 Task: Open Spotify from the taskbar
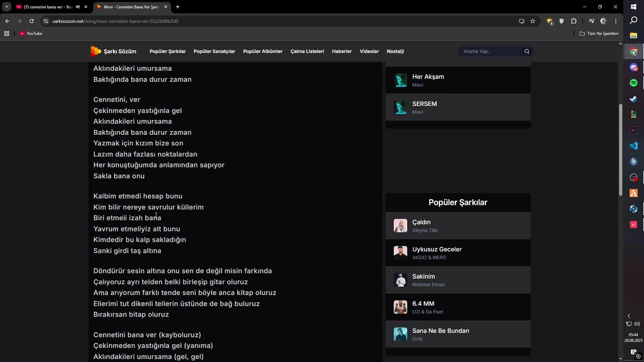(634, 83)
